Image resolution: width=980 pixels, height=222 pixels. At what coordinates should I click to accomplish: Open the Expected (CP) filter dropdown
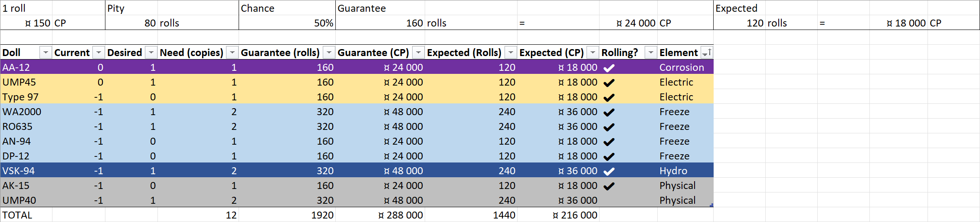point(593,53)
